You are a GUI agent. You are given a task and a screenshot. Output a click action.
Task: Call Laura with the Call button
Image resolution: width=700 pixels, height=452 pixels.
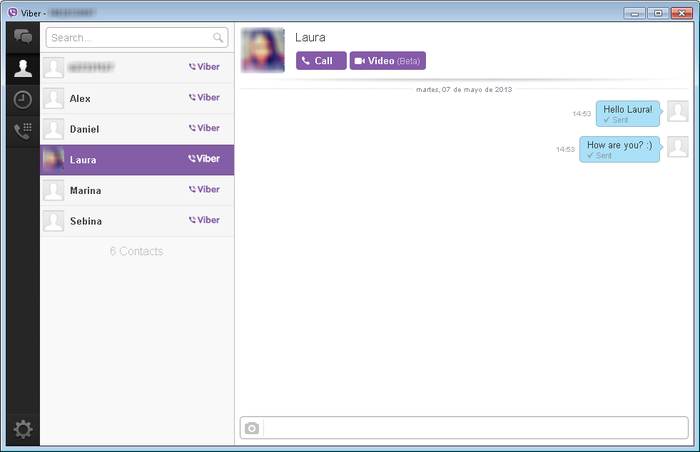pyautogui.click(x=321, y=61)
